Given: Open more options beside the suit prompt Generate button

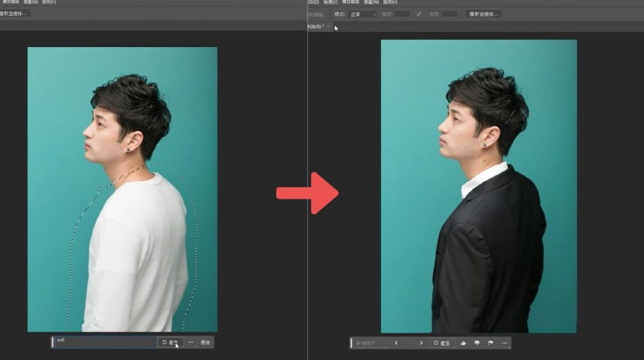Looking at the screenshot, I should coord(191,342).
